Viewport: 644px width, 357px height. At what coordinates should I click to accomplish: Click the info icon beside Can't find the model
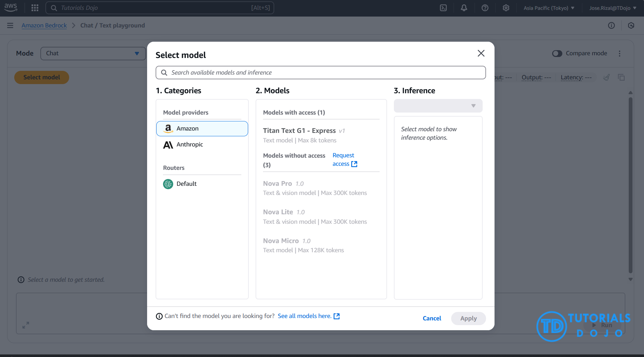(x=159, y=316)
